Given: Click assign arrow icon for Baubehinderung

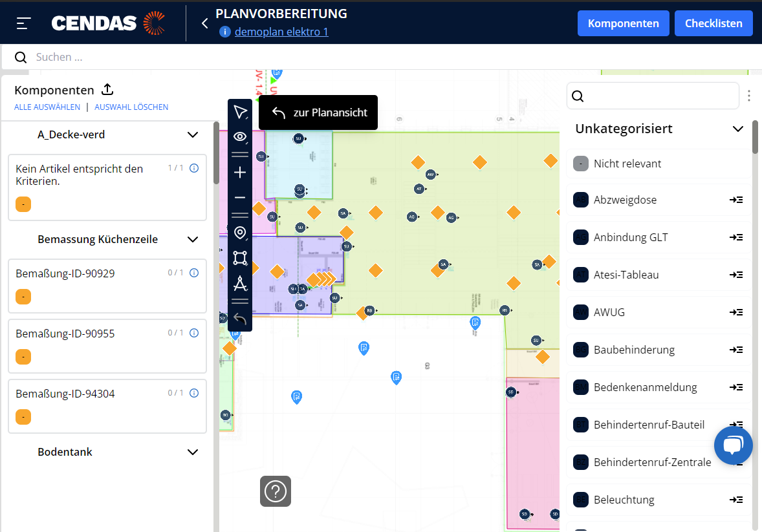Looking at the screenshot, I should click(736, 349).
